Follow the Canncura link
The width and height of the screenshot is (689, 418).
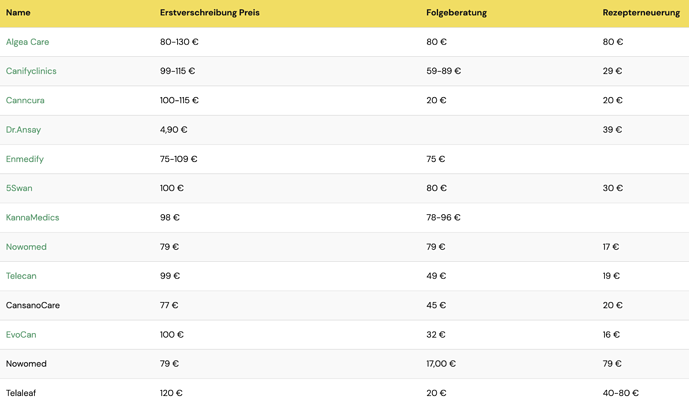[x=25, y=100]
